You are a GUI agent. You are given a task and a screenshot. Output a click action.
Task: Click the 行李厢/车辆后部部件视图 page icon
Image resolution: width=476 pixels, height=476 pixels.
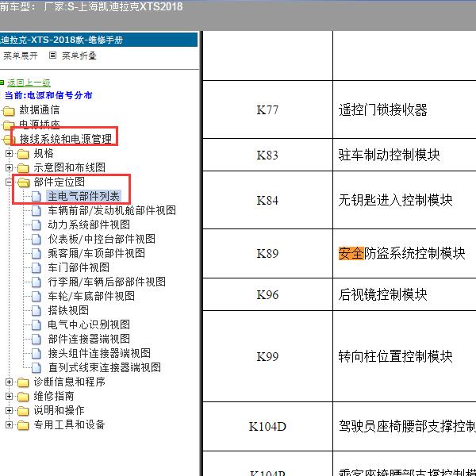click(x=36, y=282)
